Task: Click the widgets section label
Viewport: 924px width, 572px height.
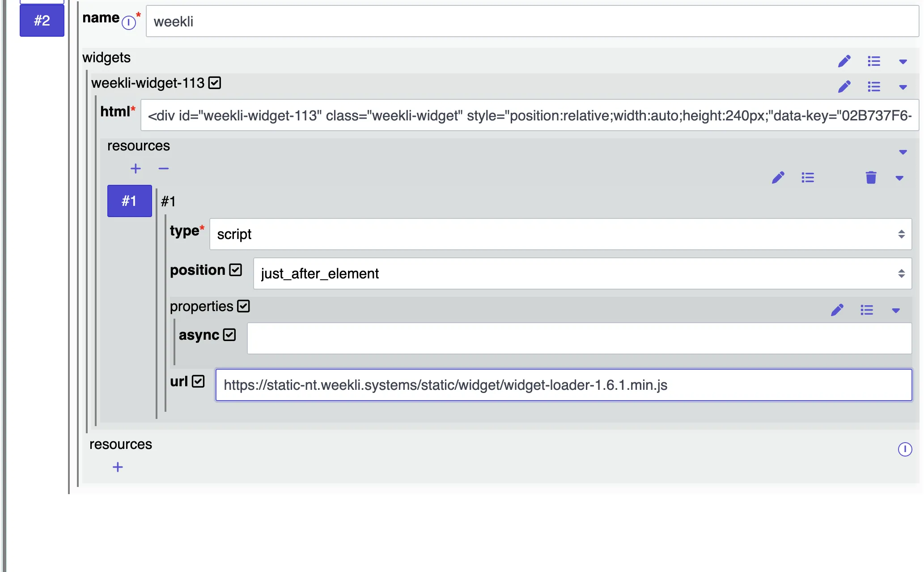Action: pos(106,58)
